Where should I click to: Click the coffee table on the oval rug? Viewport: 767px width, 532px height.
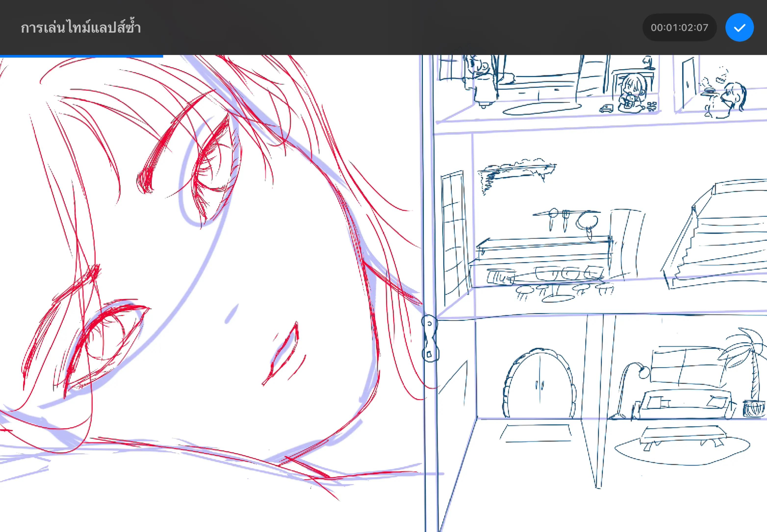pos(682,438)
